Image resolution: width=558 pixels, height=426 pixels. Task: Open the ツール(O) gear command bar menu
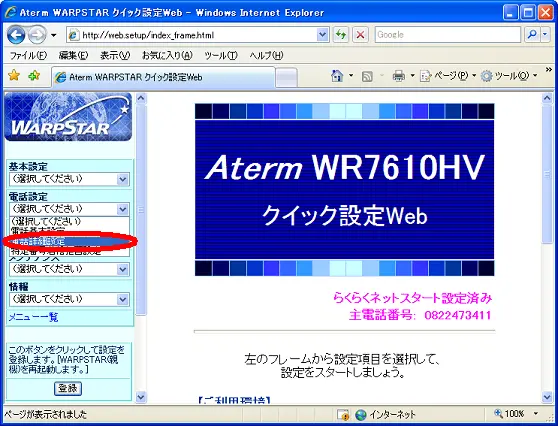[x=509, y=76]
